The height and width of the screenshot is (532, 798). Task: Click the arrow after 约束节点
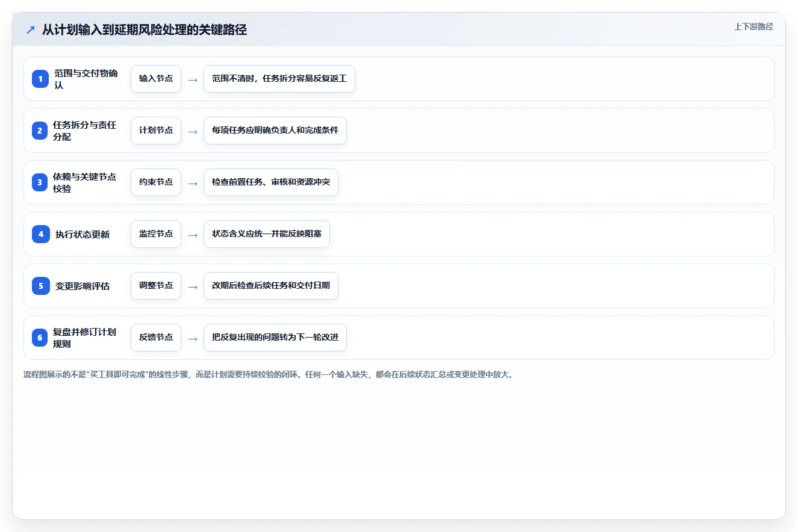193,183
